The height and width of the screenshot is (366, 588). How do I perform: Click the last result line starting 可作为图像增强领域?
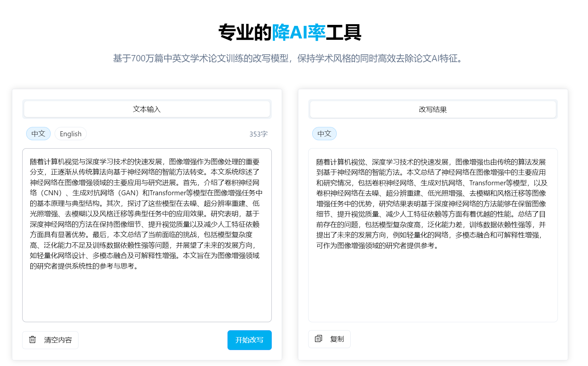377,245
